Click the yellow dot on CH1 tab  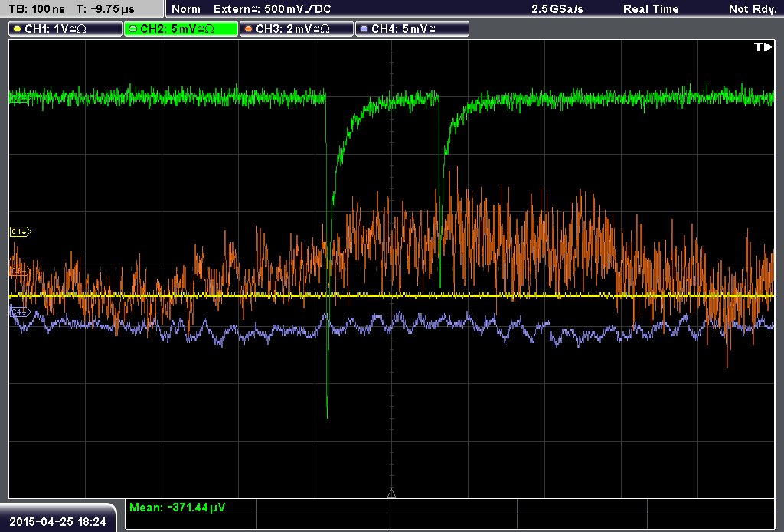coord(18,29)
